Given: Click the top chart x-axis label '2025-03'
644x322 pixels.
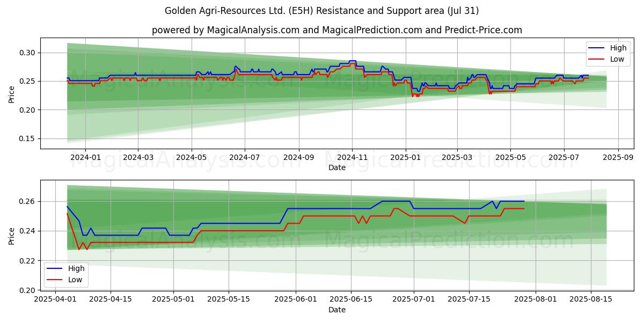Looking at the screenshot, I should 457,158.
